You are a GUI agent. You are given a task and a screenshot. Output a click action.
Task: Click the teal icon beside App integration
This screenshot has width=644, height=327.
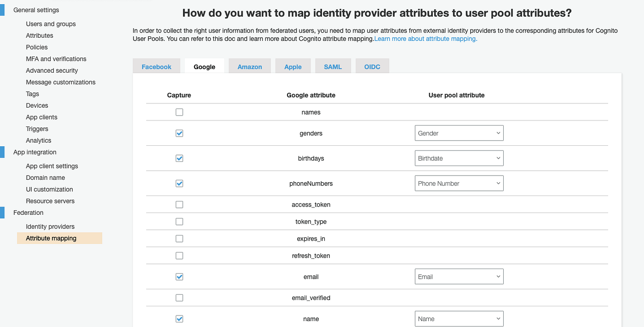pos(3,152)
